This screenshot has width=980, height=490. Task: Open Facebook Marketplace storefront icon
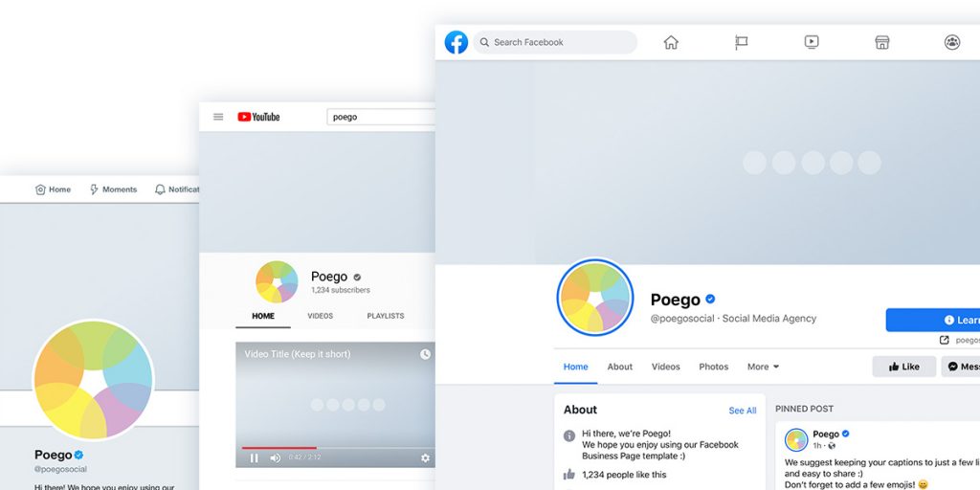[882, 42]
